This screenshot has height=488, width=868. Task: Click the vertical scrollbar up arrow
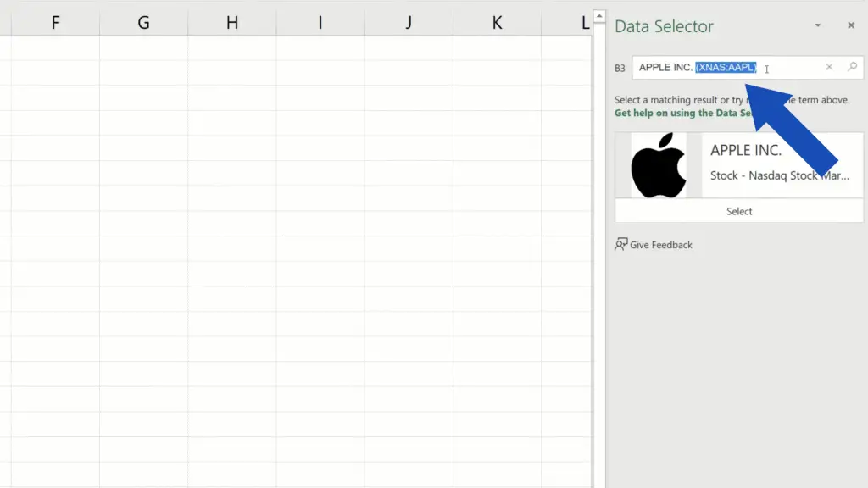599,16
